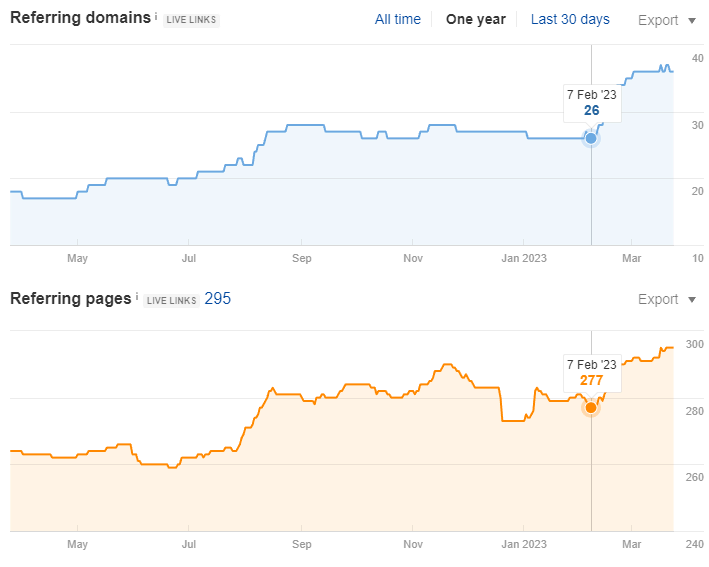709x567 pixels.
Task: Click the Referring domains heading
Action: pyautogui.click(x=81, y=18)
